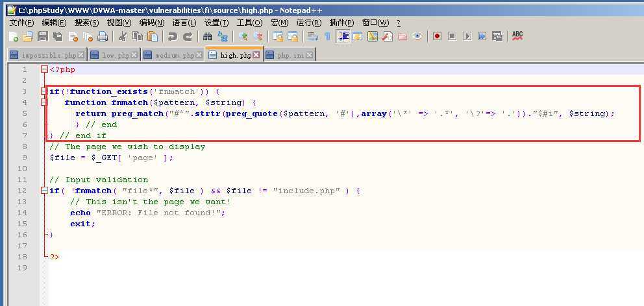
Task: Open the 编辑(E) menu
Action: 55,23
